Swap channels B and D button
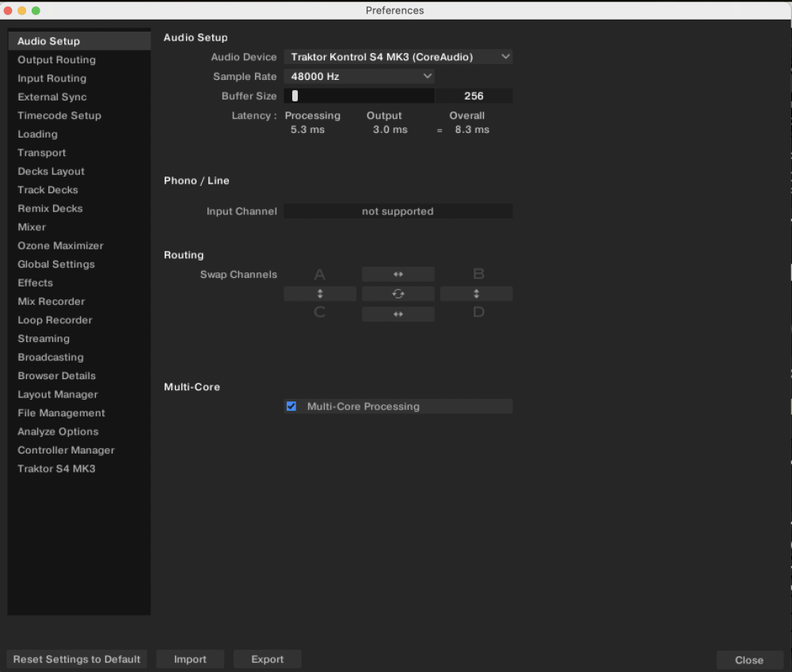This screenshot has width=792, height=672. click(x=476, y=294)
